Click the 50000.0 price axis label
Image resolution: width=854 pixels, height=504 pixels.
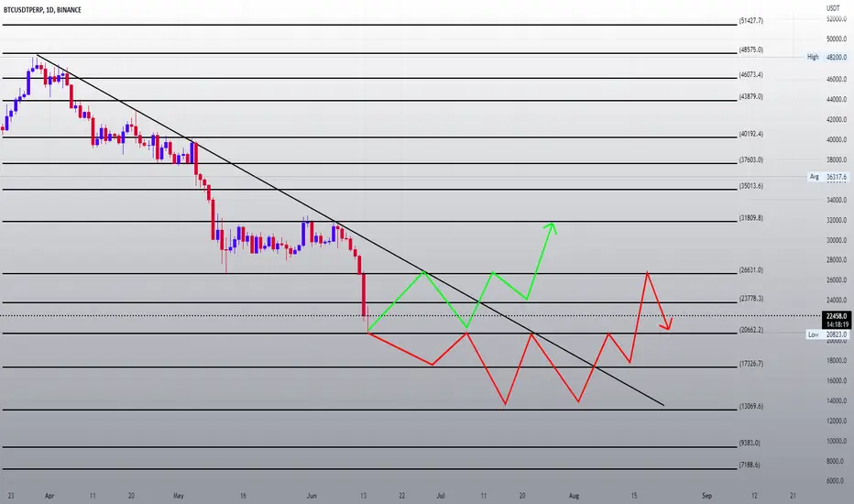click(x=837, y=39)
